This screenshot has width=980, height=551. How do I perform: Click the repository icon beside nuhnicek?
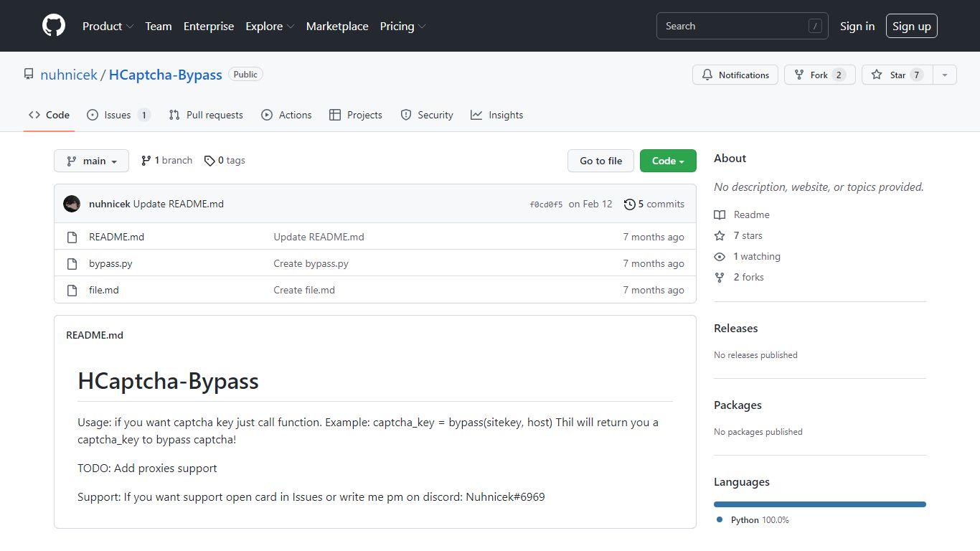(29, 74)
